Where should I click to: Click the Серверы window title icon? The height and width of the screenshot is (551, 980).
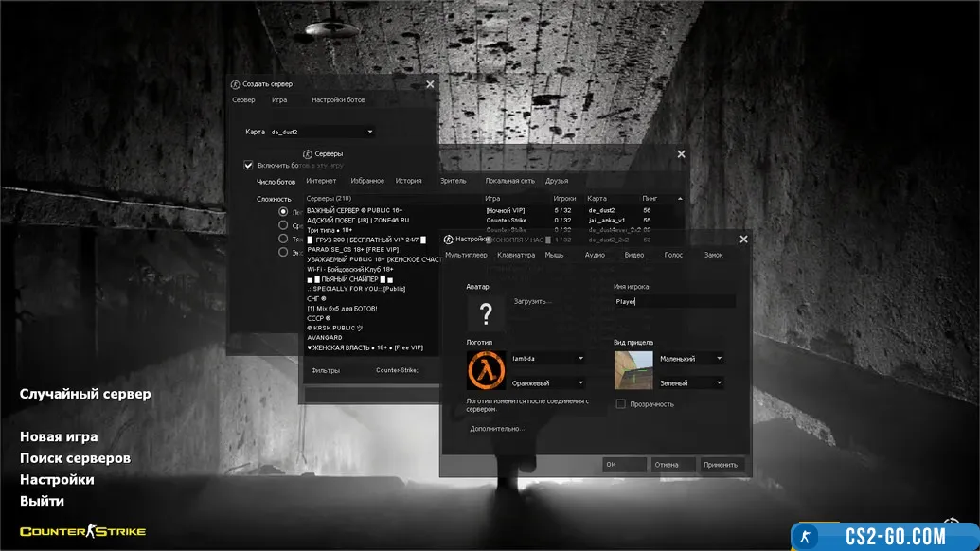[308, 153]
